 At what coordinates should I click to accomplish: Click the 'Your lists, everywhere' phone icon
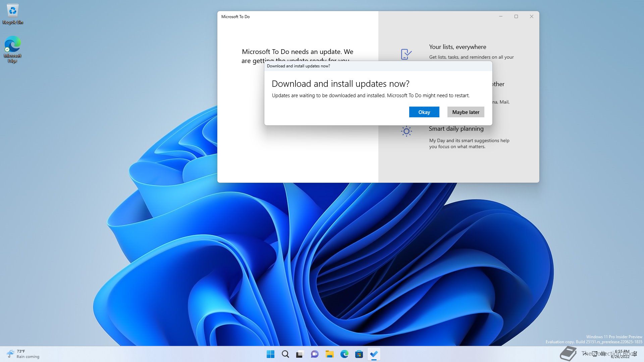point(406,54)
